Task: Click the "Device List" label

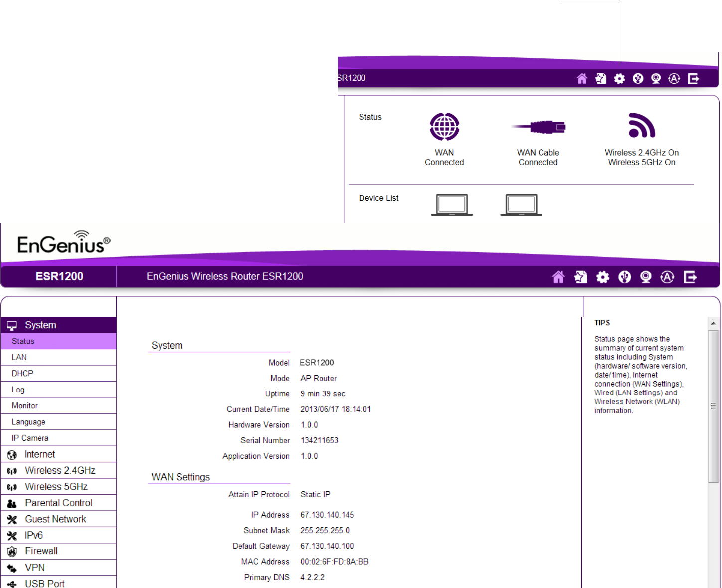Action: (x=379, y=198)
